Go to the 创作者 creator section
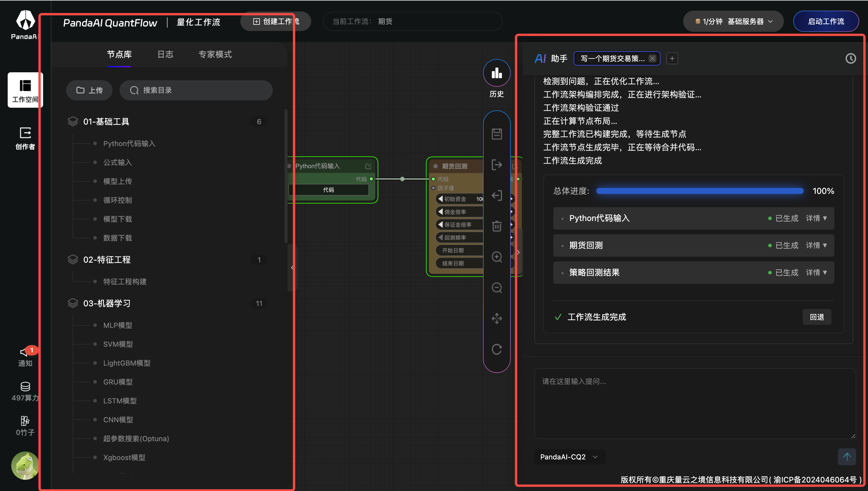The width and height of the screenshot is (868, 491). coord(25,138)
